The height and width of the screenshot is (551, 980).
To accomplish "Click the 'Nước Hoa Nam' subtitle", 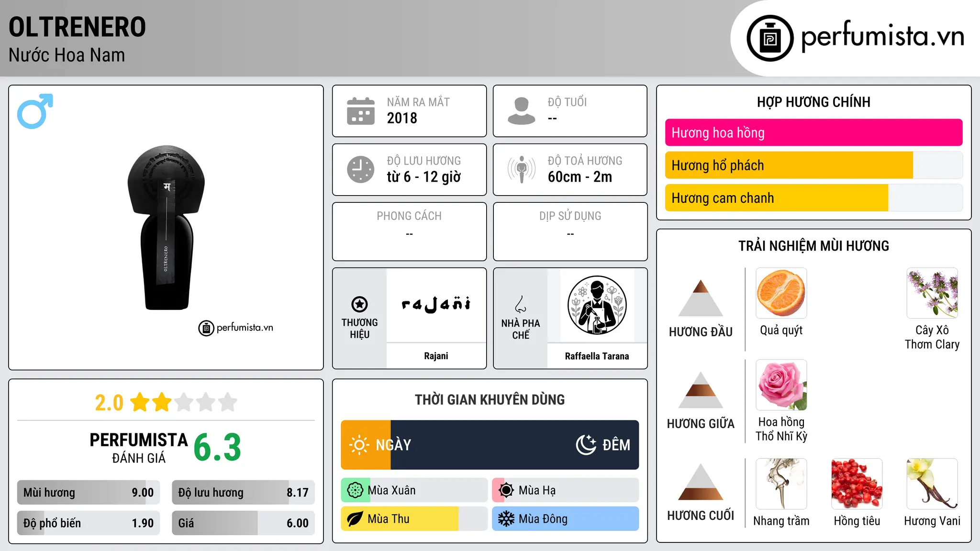I will [67, 55].
